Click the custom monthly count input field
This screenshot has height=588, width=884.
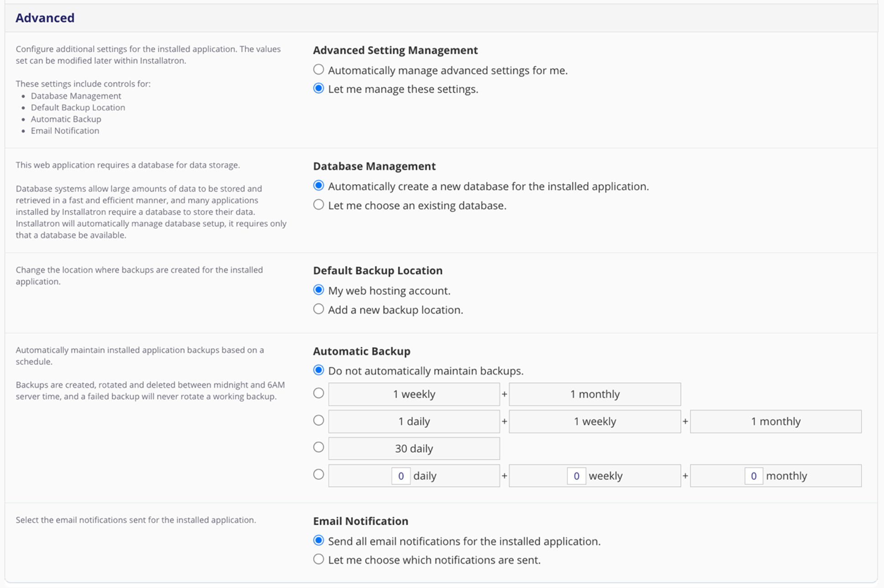tap(753, 476)
